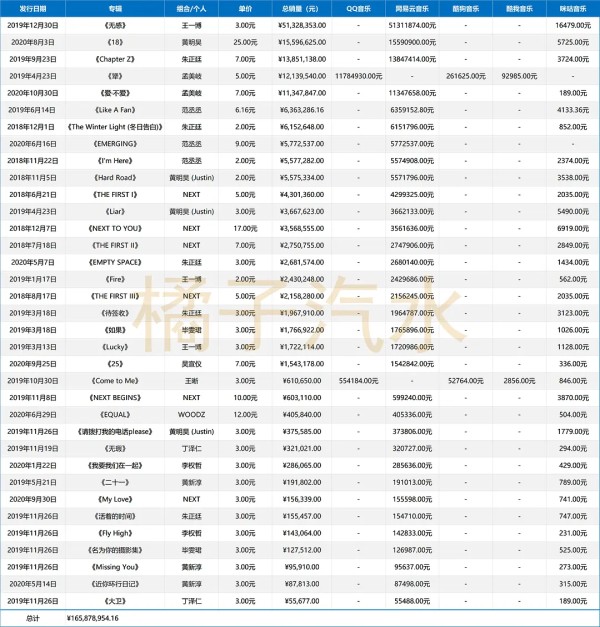Select release date 2018年6月21日

tap(33, 194)
